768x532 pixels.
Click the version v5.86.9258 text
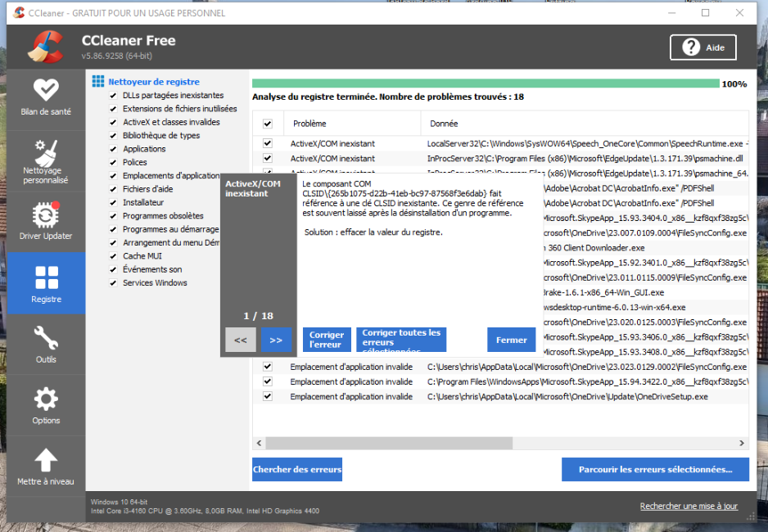point(116,56)
